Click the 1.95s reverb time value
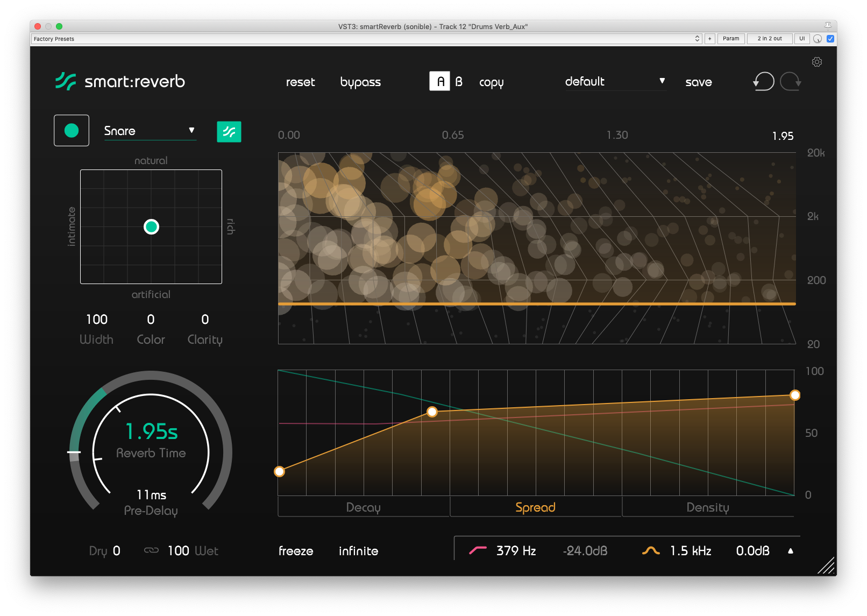Screen dimensions: 867x616 coord(151,431)
